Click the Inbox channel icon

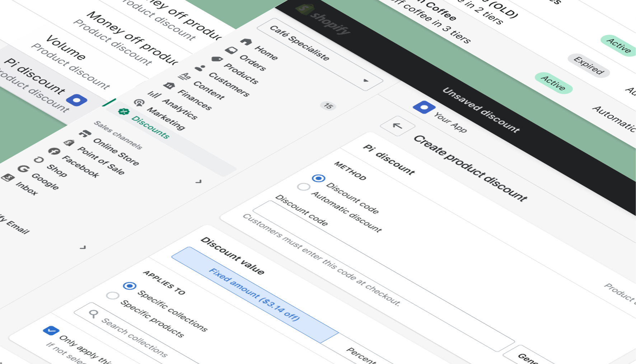pyautogui.click(x=8, y=178)
